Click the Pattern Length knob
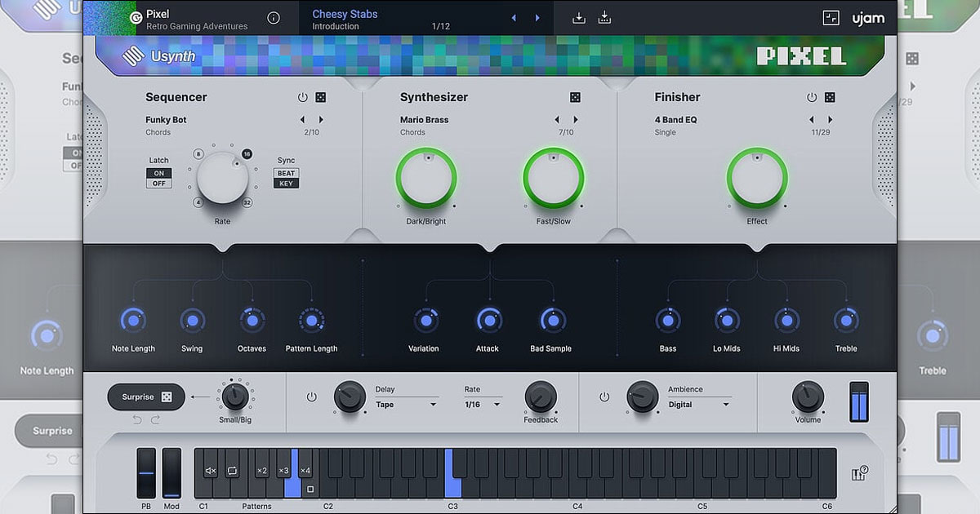The width and height of the screenshot is (980, 514). click(311, 321)
